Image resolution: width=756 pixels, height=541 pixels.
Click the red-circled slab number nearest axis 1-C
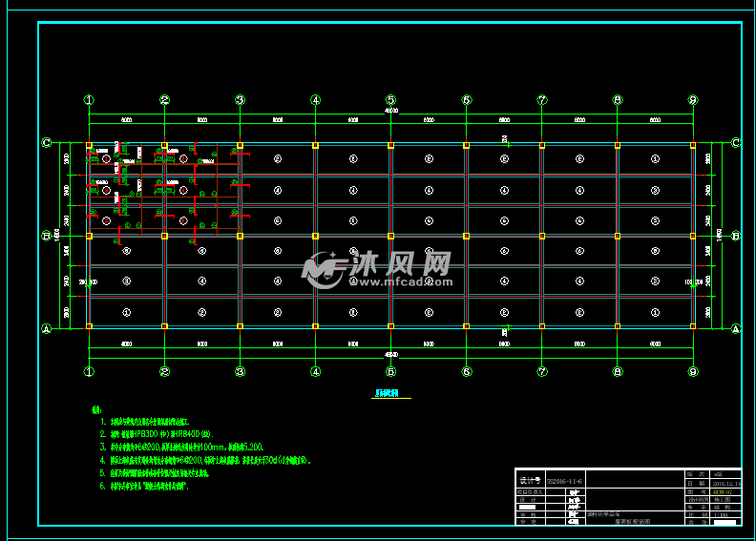click(x=106, y=158)
